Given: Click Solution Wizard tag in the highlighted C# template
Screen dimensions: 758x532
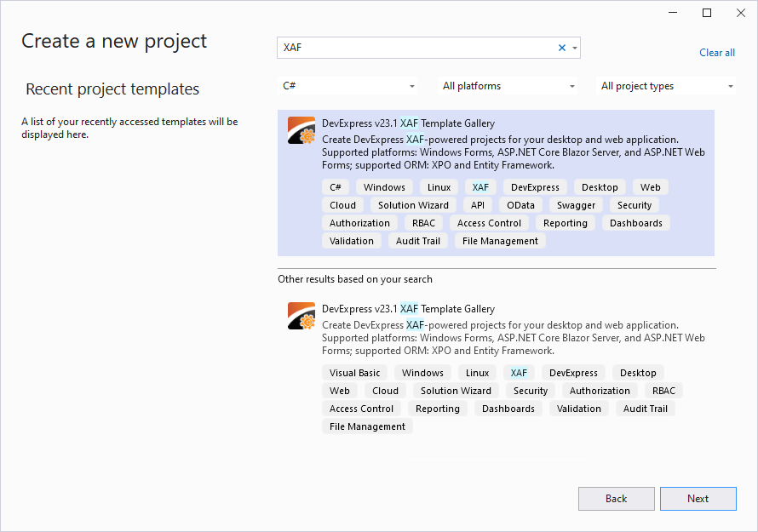Looking at the screenshot, I should pos(413,205).
